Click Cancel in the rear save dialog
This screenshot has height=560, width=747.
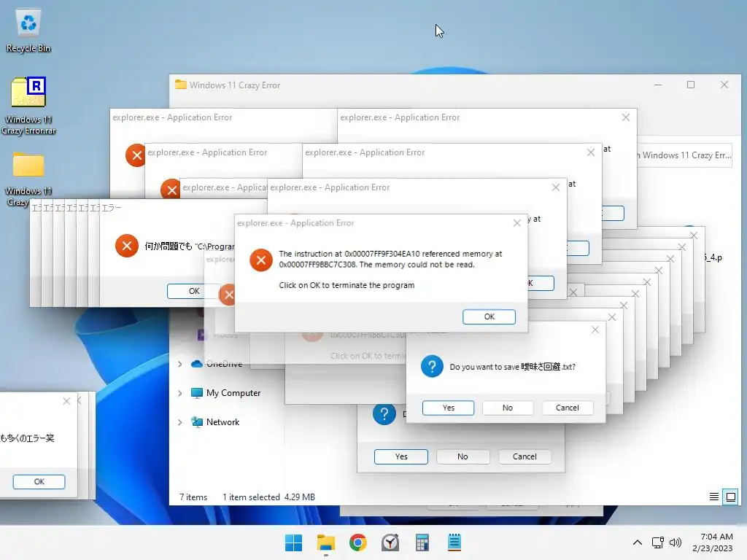point(525,456)
